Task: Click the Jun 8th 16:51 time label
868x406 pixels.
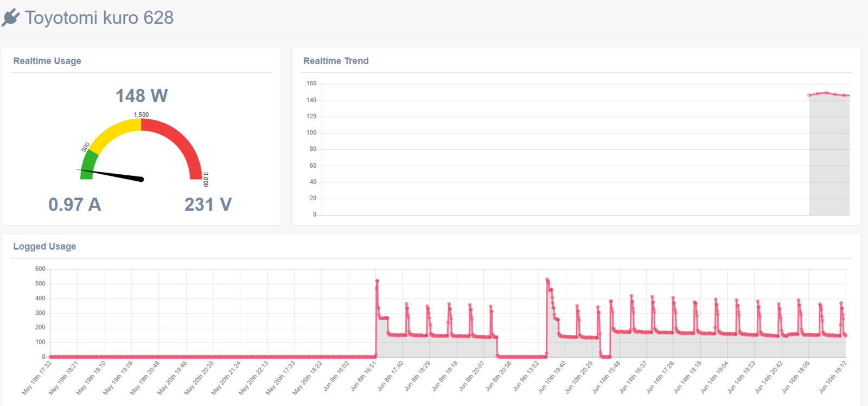Action: pyautogui.click(x=363, y=376)
